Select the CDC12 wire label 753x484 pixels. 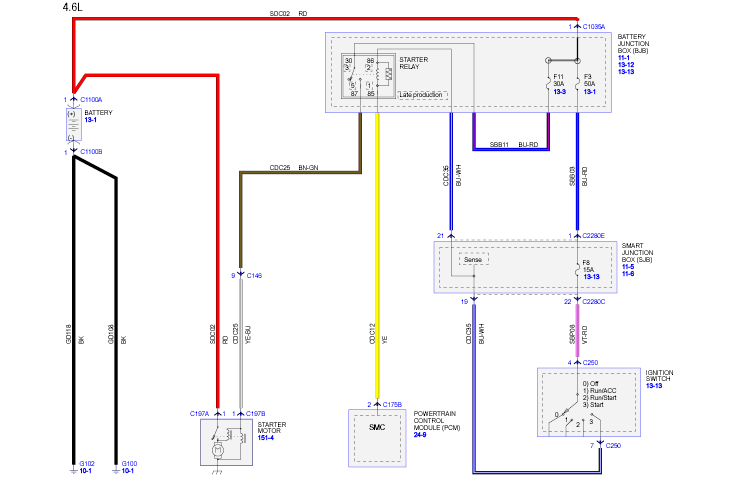(x=372, y=333)
